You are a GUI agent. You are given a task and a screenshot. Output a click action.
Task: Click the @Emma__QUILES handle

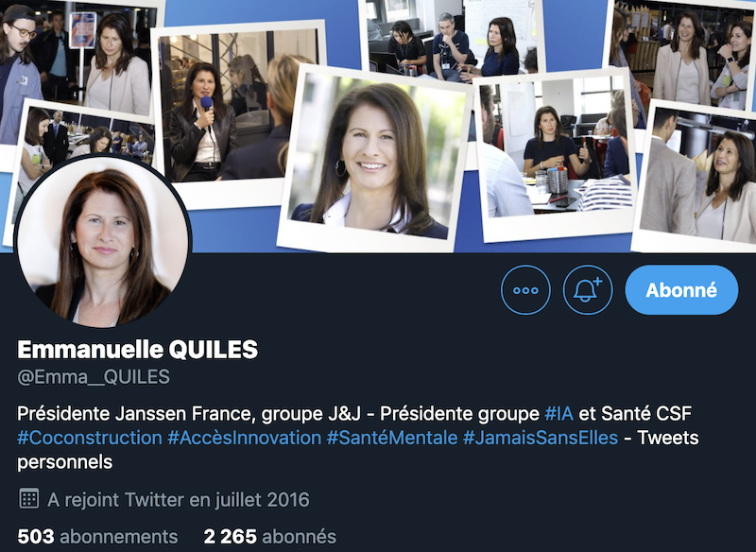click(94, 376)
